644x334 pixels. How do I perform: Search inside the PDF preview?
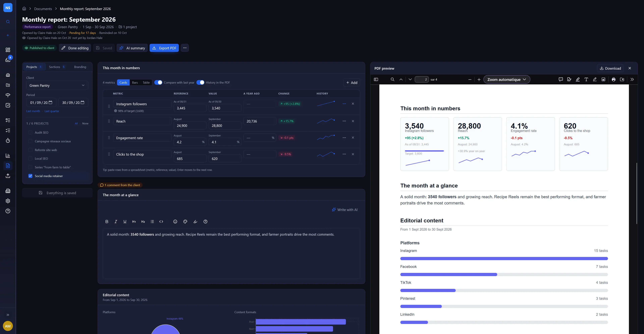tap(392, 80)
